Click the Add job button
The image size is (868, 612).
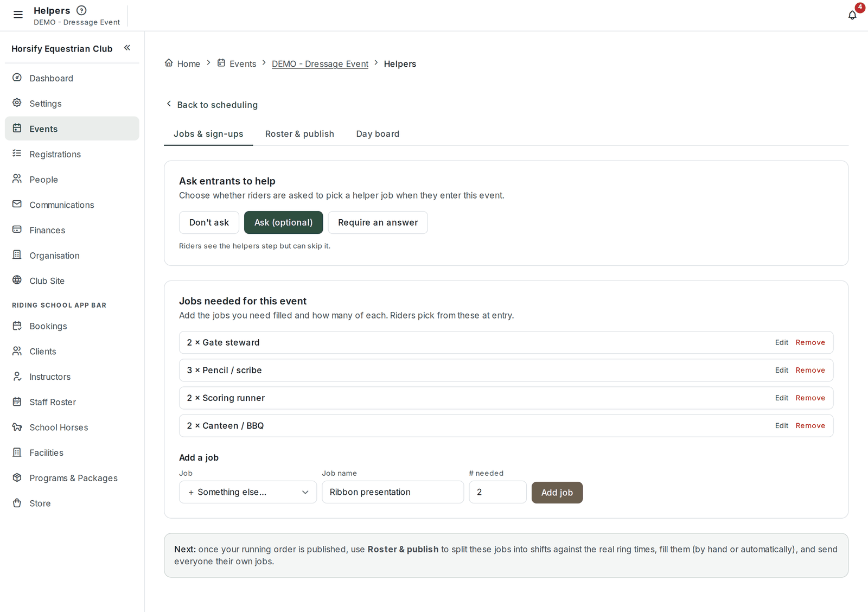point(557,493)
